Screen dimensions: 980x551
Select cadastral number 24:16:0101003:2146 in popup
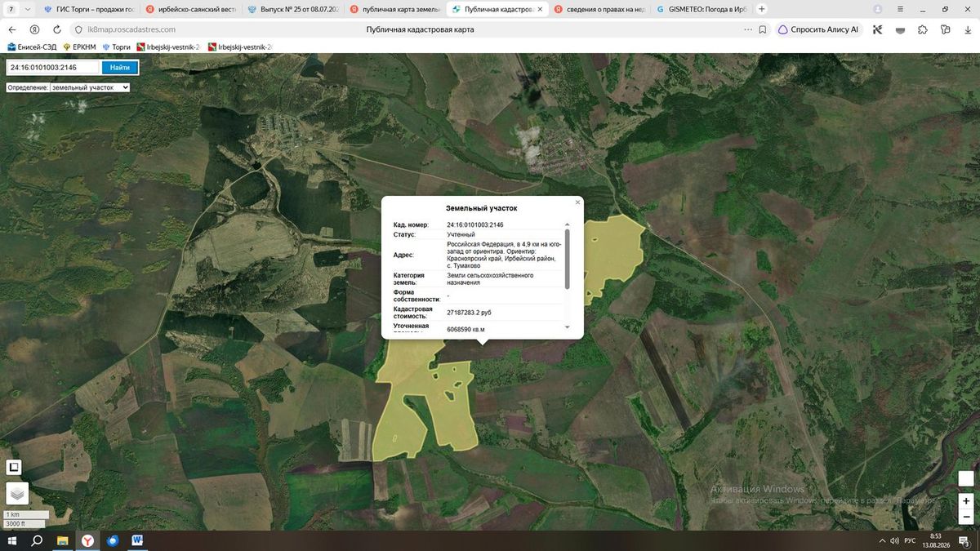[x=475, y=224]
